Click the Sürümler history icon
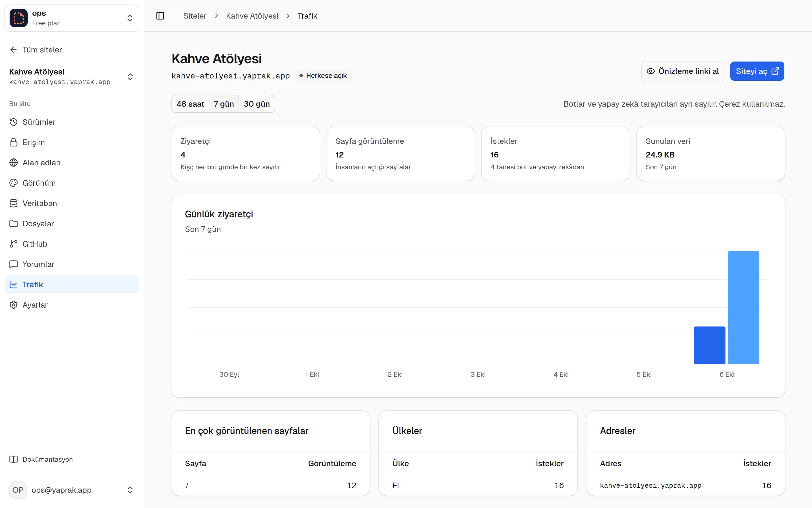Viewport: 812px width, 508px height. (14, 122)
